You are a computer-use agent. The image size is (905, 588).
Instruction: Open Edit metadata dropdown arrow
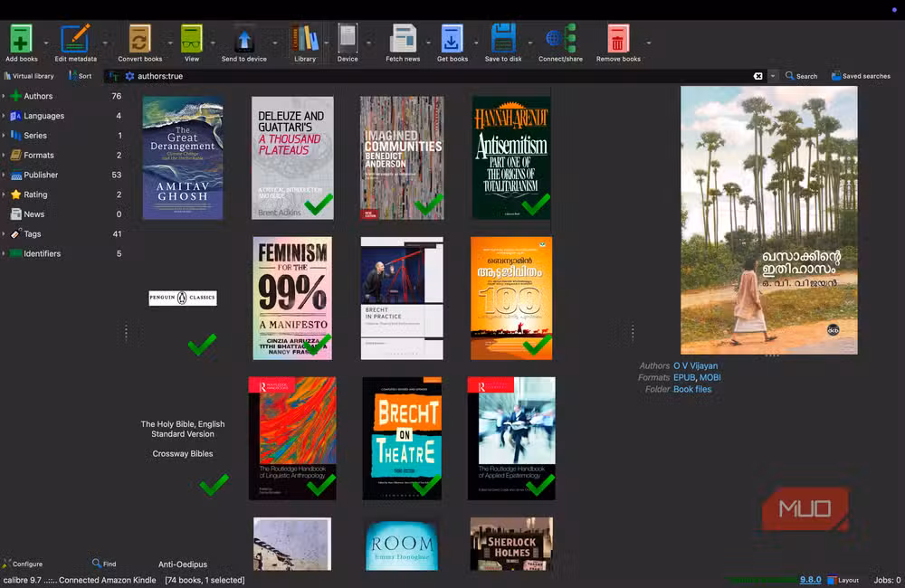click(x=105, y=43)
